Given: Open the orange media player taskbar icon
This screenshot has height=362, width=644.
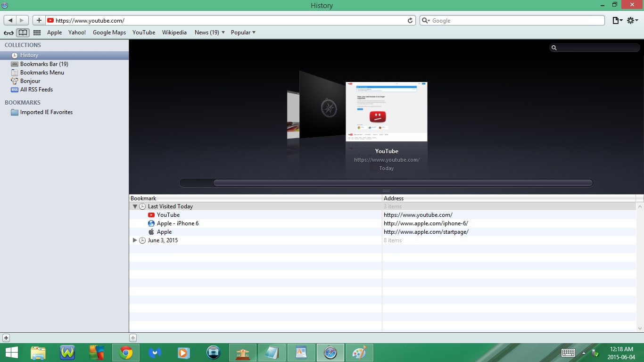Looking at the screenshot, I should coord(184,353).
